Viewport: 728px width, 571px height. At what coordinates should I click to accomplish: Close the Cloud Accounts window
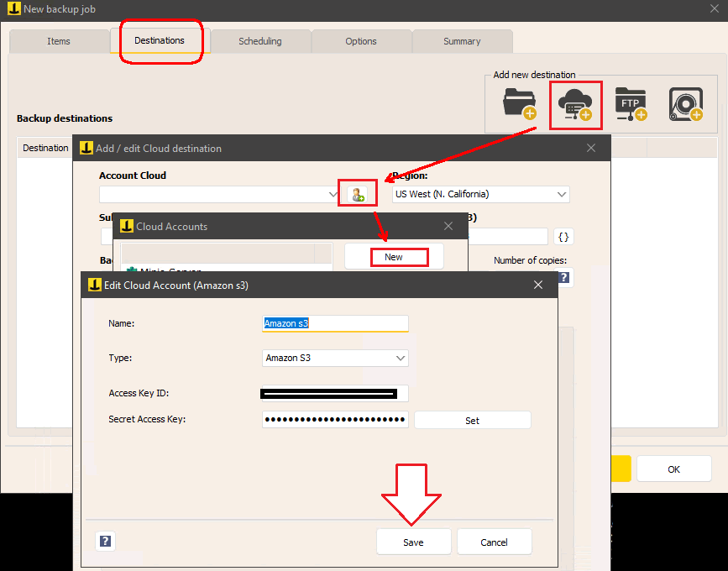[x=448, y=226]
